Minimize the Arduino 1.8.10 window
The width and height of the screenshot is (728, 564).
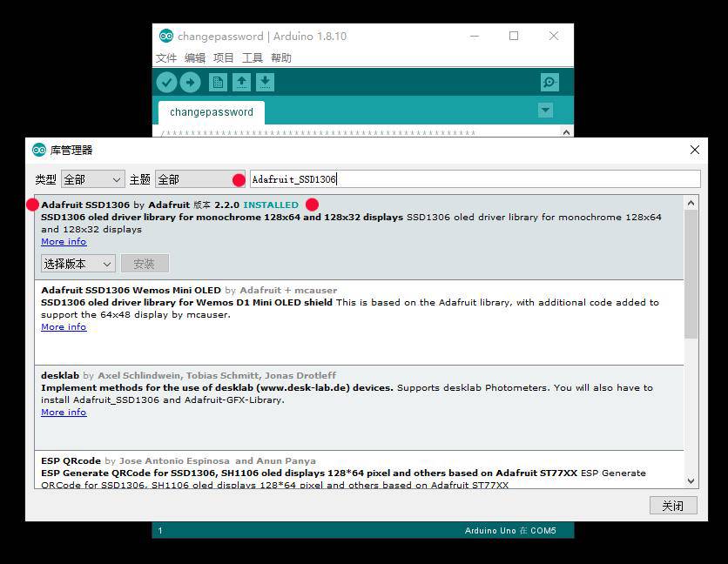(475, 37)
